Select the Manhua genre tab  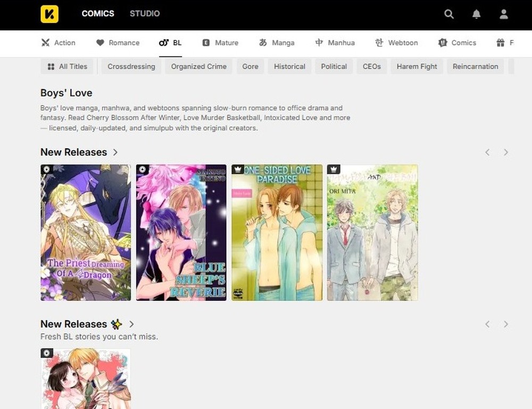(335, 43)
